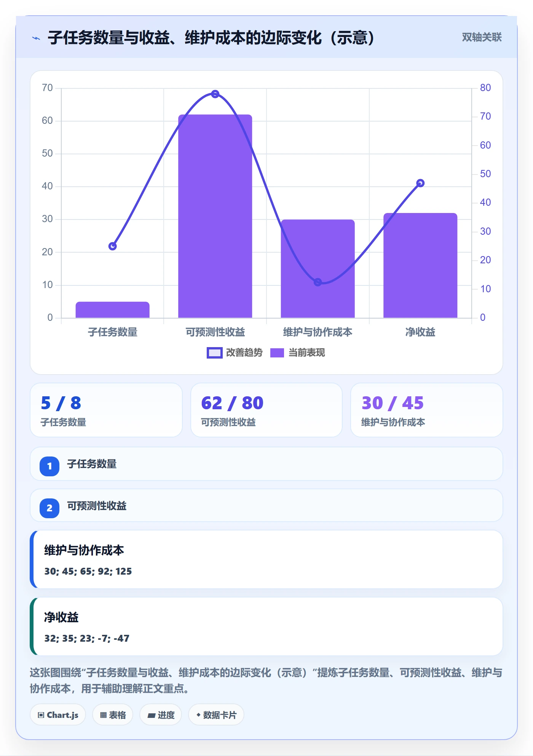The height and width of the screenshot is (756, 533).
Task: Click x-axis label 可预测性收益
Action: [215, 332]
